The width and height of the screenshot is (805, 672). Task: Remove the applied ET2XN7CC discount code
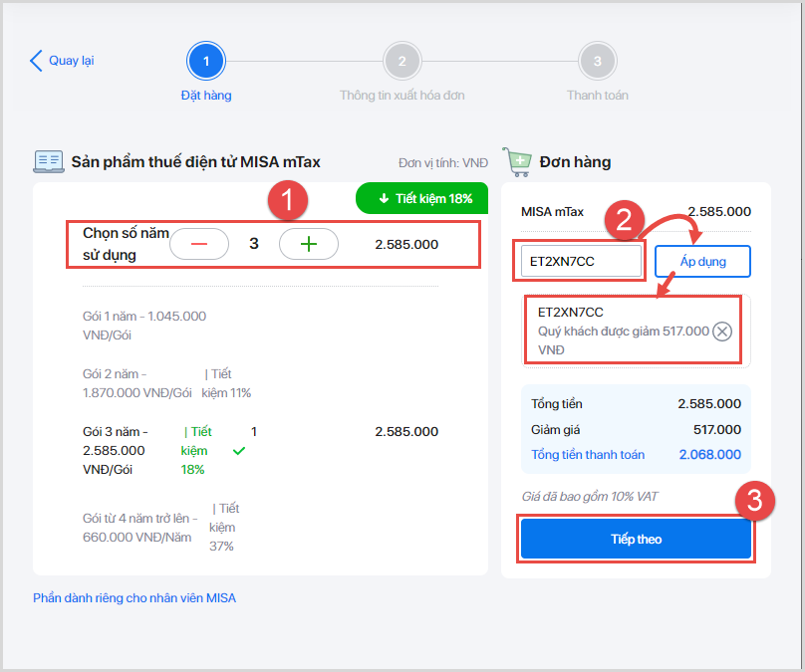click(x=722, y=332)
